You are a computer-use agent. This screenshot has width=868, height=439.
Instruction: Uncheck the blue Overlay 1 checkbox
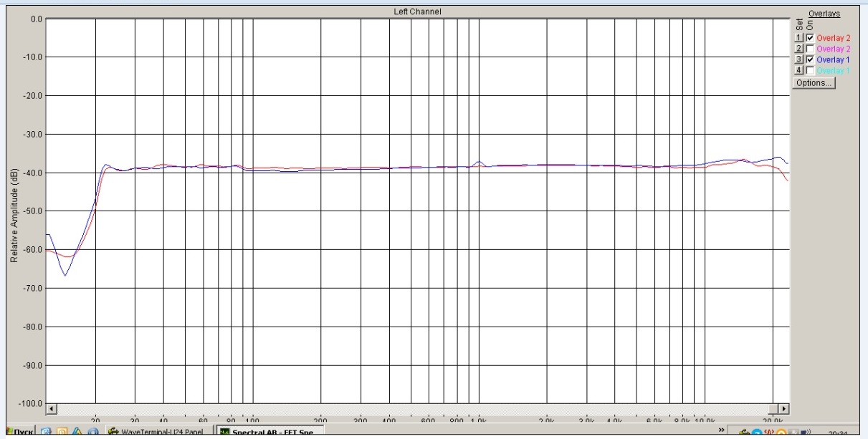pyautogui.click(x=810, y=60)
